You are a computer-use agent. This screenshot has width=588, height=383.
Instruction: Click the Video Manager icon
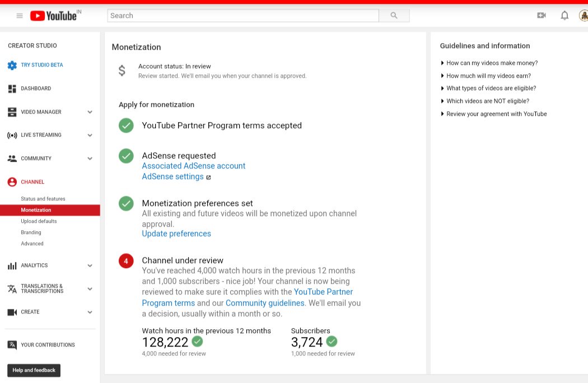point(12,112)
